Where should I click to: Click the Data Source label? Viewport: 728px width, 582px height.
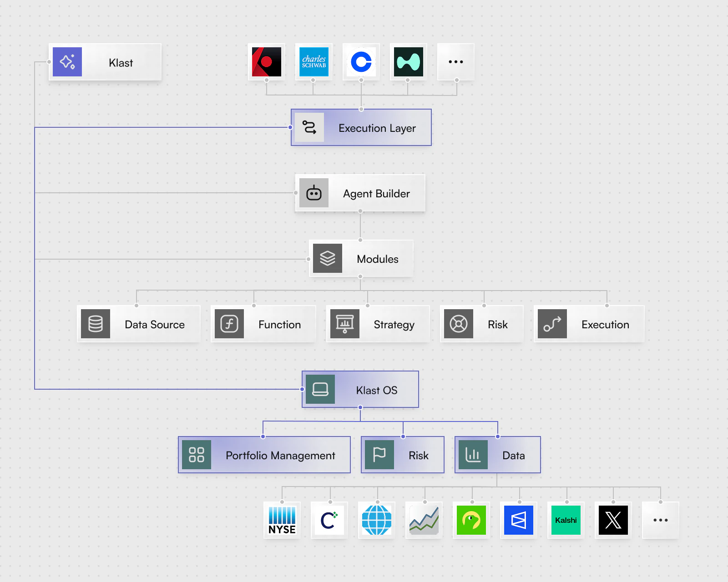coord(155,325)
